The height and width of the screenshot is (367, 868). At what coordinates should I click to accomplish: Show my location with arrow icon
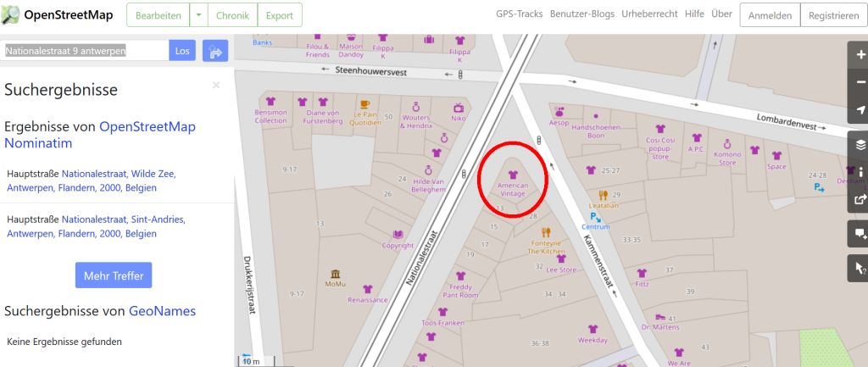[860, 110]
